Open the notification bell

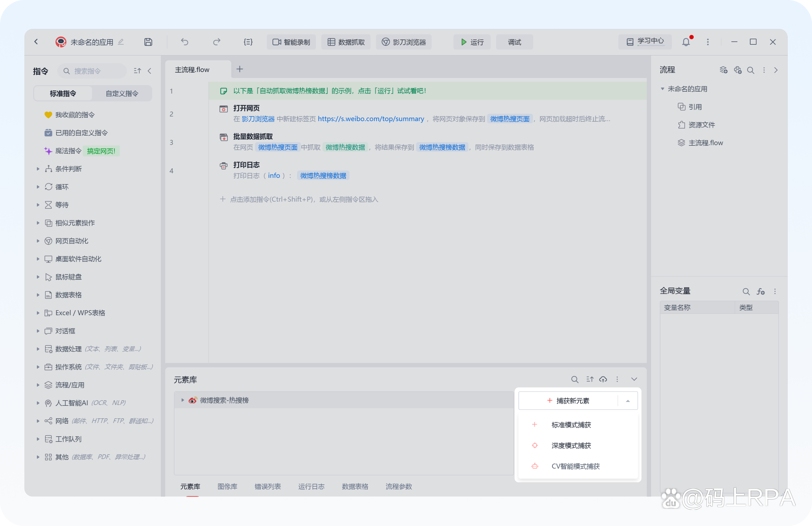tap(686, 42)
